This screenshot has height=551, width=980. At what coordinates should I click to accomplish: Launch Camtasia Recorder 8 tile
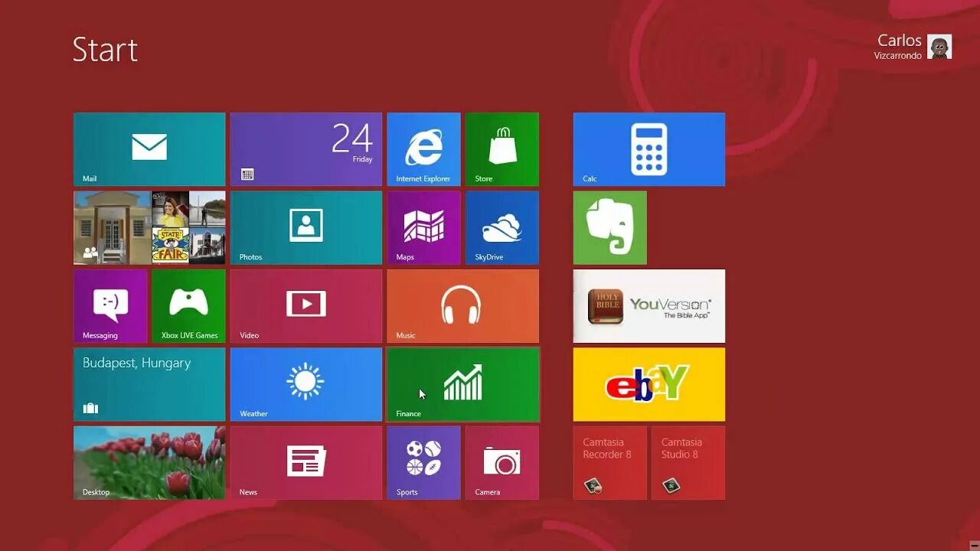coord(610,463)
